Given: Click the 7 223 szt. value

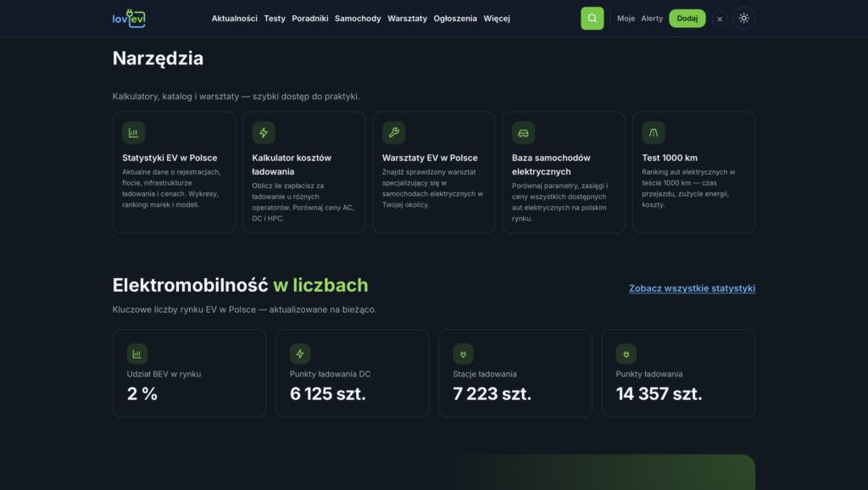Looking at the screenshot, I should pos(492,393).
